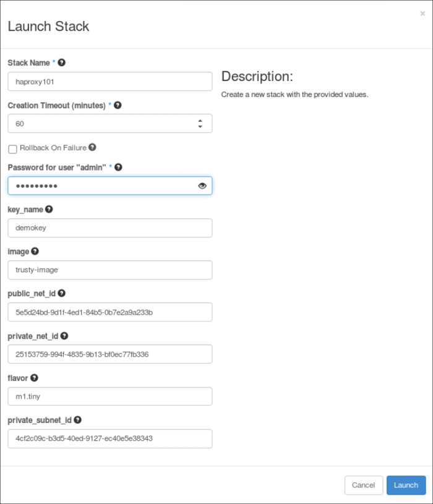Viewport: 433px width, 504px height.
Task: Click help icon beside private_net_id
Action: pos(64,336)
